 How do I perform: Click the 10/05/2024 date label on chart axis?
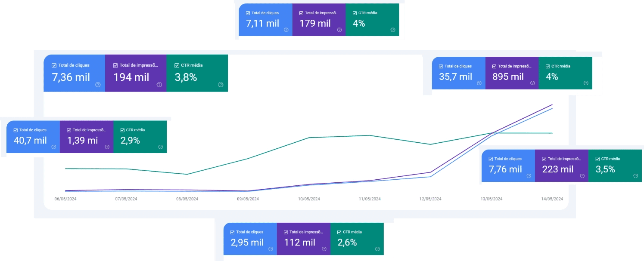point(309,199)
